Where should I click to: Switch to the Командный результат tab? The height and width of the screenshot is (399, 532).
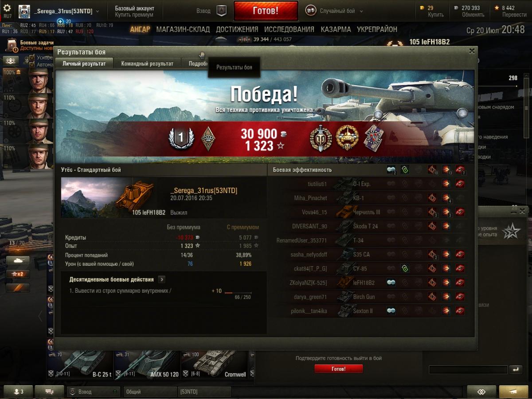click(x=147, y=63)
